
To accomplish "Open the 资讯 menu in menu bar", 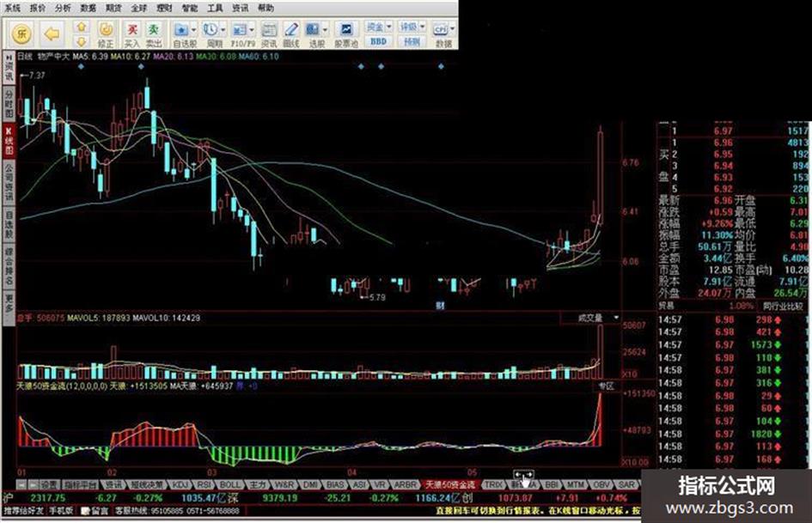I will tap(241, 8).
